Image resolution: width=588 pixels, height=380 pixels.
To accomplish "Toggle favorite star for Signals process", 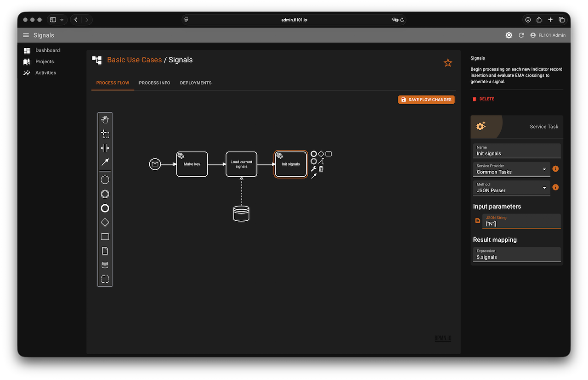I will click(x=447, y=63).
